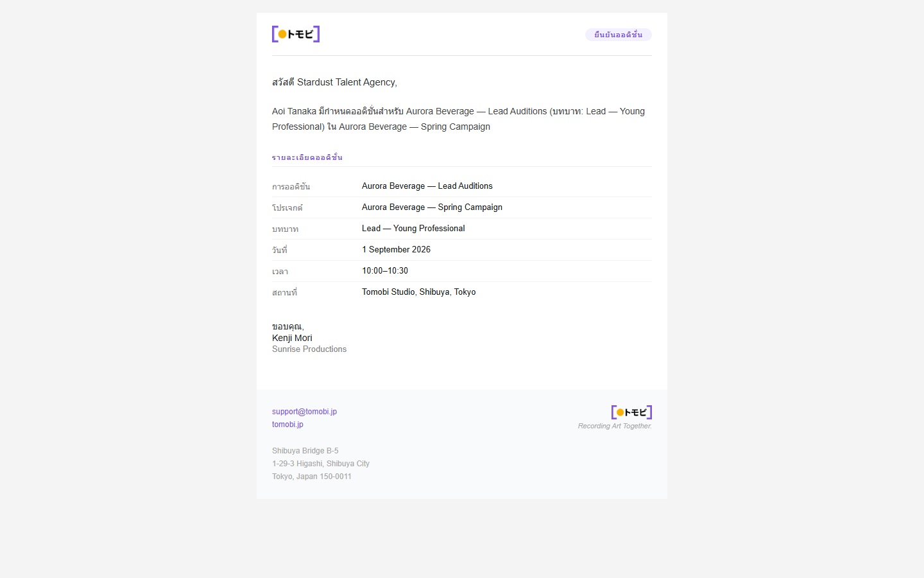The height and width of the screenshot is (578, 924).
Task: Click the Tokyo, Japan 150-0011 line
Action: [x=311, y=477]
